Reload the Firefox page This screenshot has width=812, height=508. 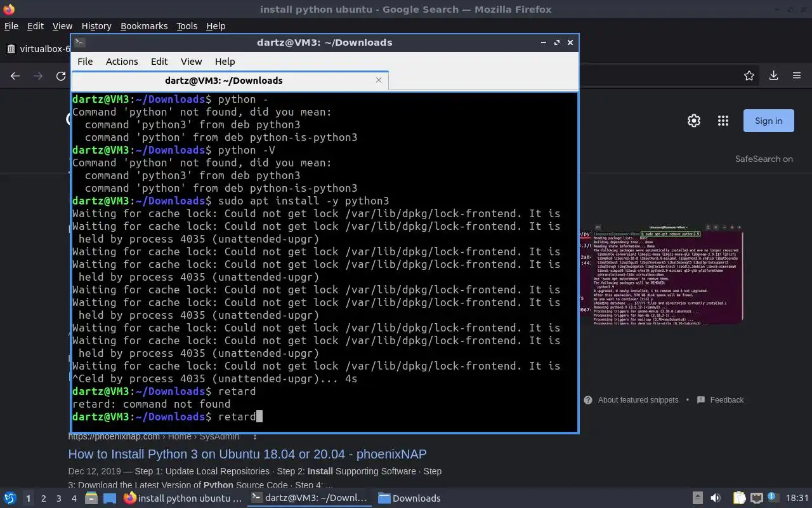[61, 76]
